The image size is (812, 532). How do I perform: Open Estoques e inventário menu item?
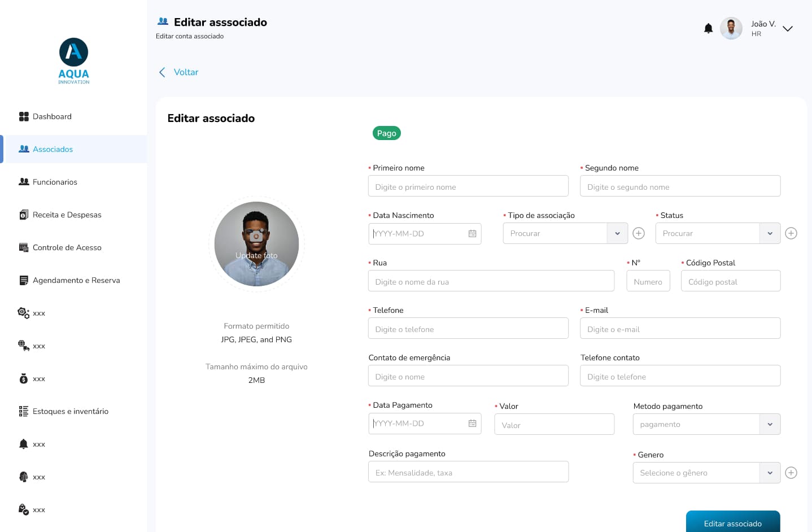point(70,411)
